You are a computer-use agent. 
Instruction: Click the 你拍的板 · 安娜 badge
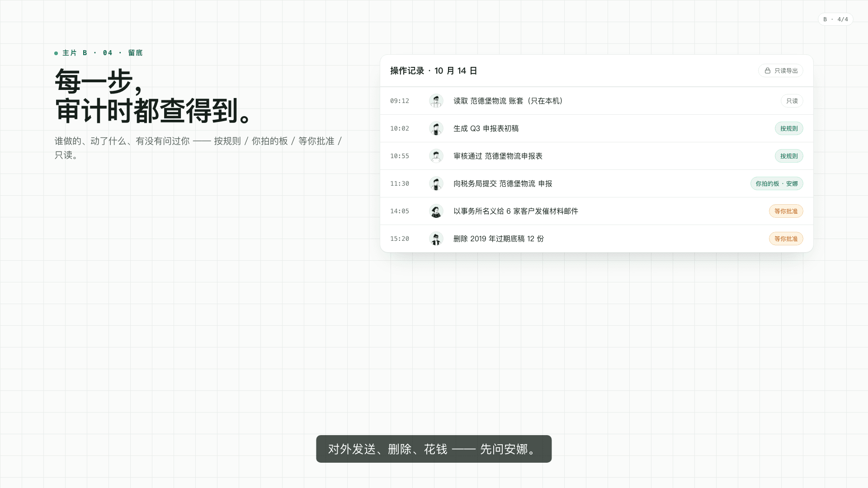777,183
